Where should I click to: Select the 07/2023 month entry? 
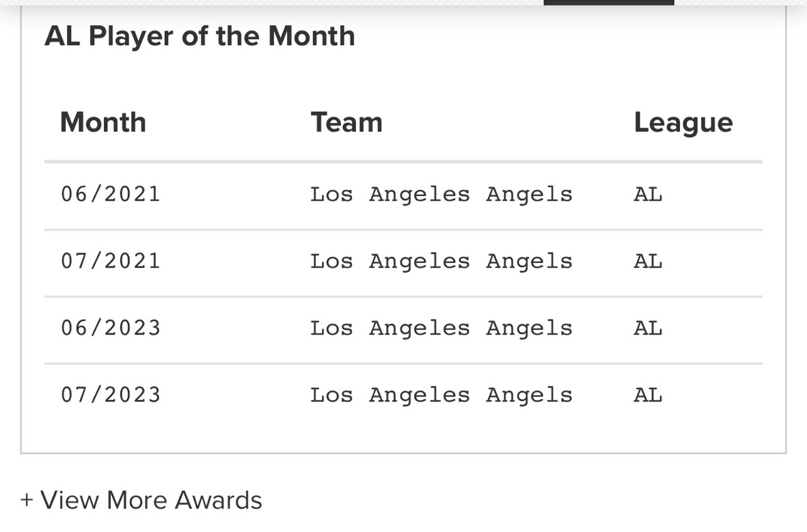111,395
